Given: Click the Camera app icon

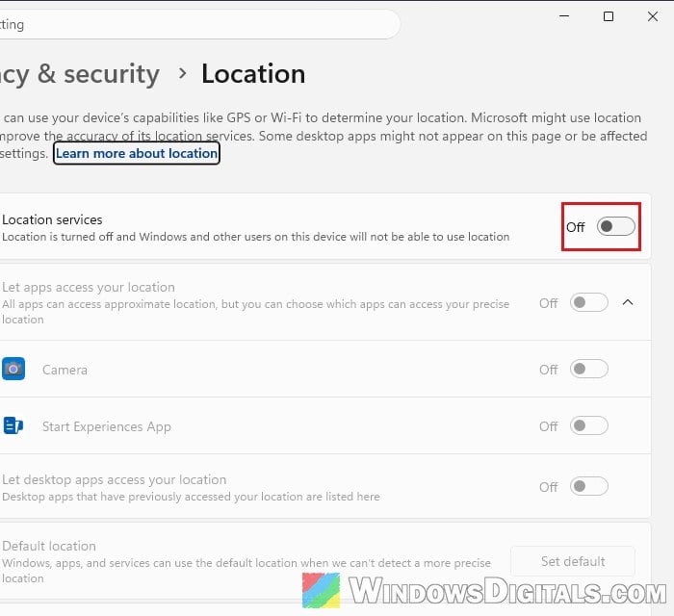Looking at the screenshot, I should coord(13,369).
